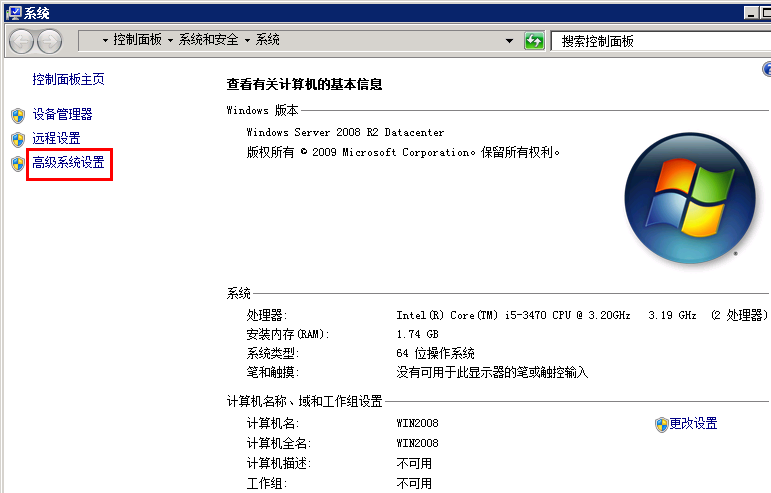
Task: Click the 笔和触摸: label
Action: coord(273,373)
